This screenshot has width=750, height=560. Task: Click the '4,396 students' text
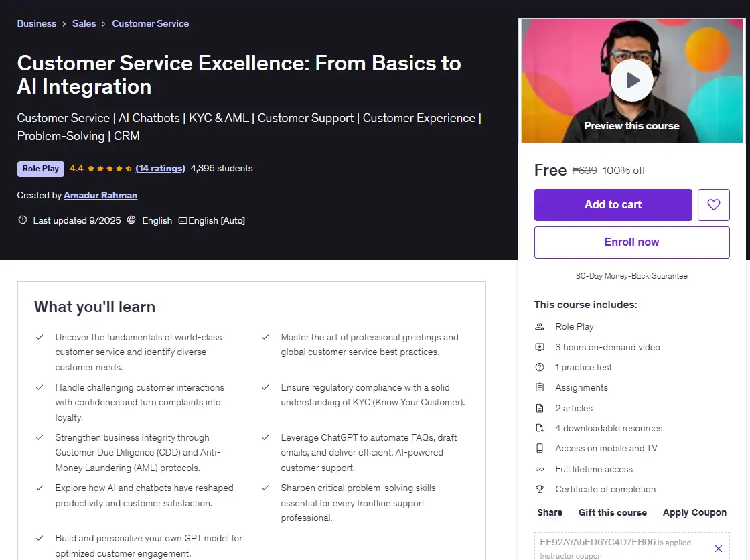pyautogui.click(x=222, y=169)
